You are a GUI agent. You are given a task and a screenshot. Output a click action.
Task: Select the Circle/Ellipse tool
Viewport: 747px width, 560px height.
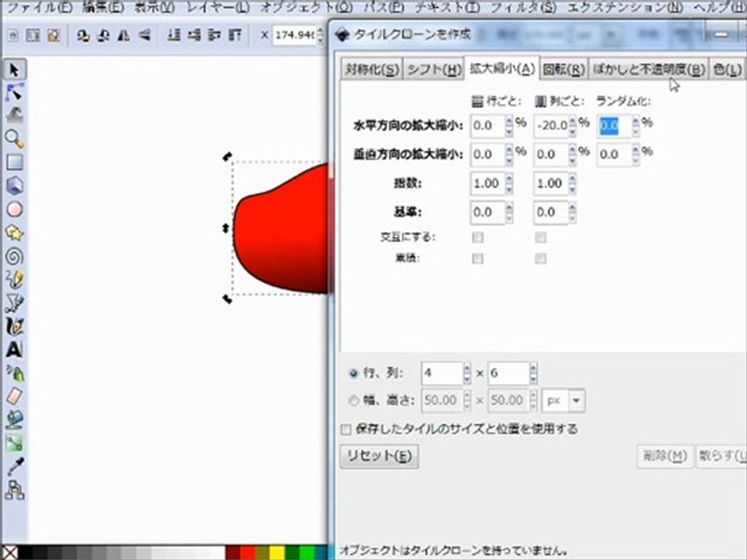[x=14, y=209]
